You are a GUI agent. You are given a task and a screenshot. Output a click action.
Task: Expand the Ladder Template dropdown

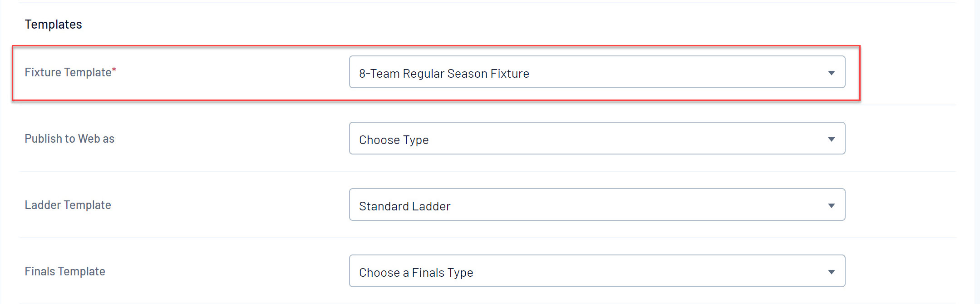pos(596,205)
